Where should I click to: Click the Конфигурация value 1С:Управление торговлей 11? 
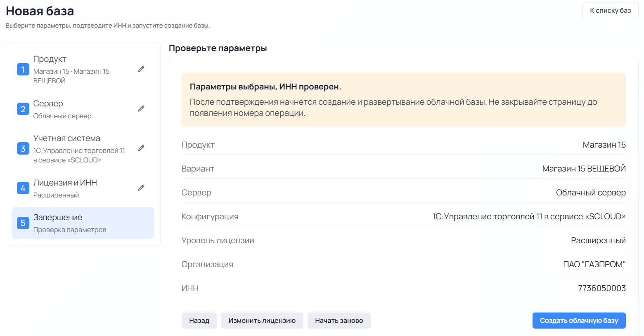click(529, 216)
